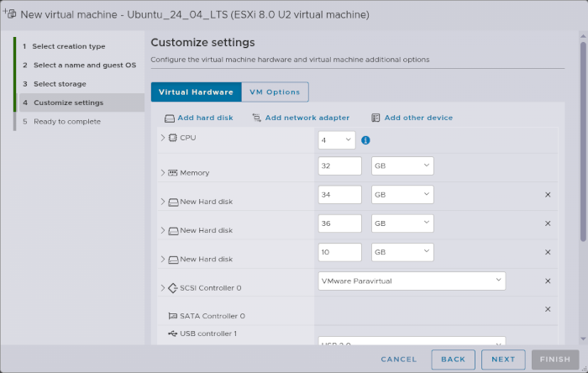Open the CPU count dropdown

click(x=337, y=140)
